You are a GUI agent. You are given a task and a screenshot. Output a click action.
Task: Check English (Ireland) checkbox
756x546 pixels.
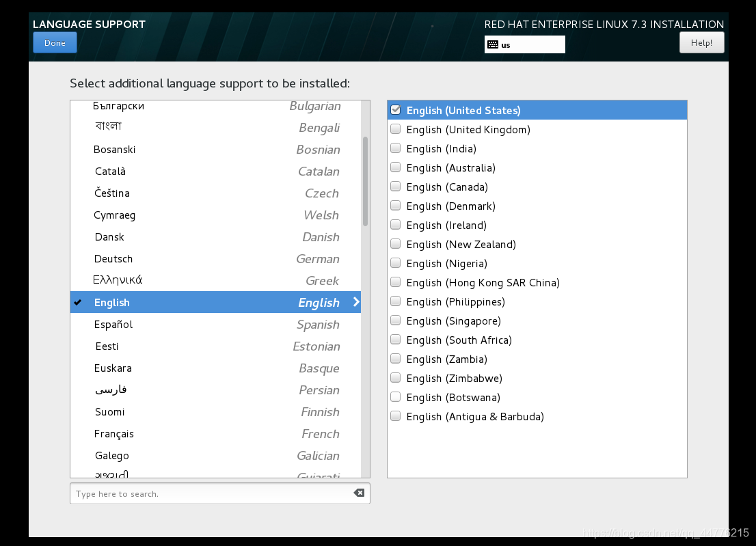pos(396,225)
